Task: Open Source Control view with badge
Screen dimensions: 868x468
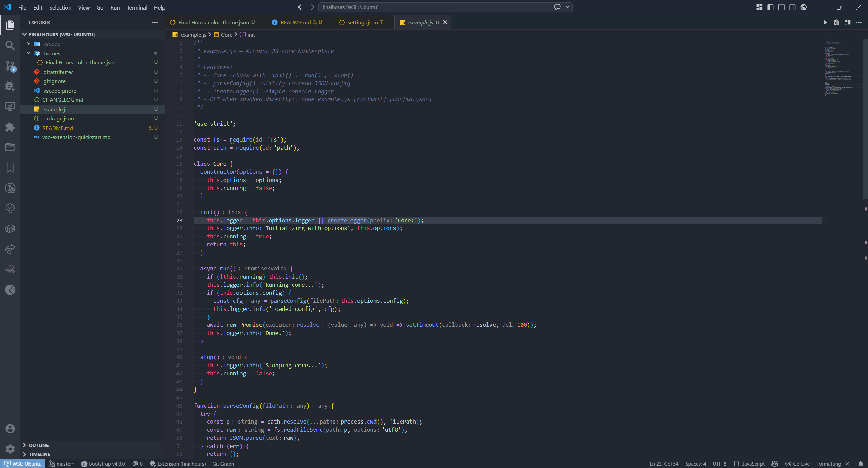Action: (x=10, y=66)
